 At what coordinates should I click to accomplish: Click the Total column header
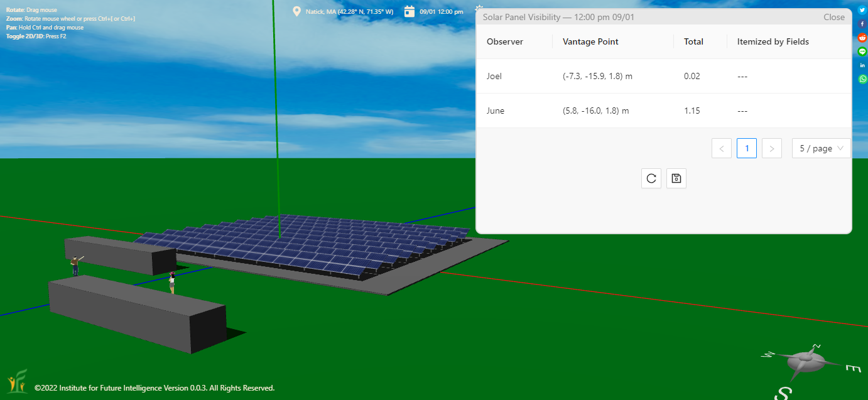[693, 41]
